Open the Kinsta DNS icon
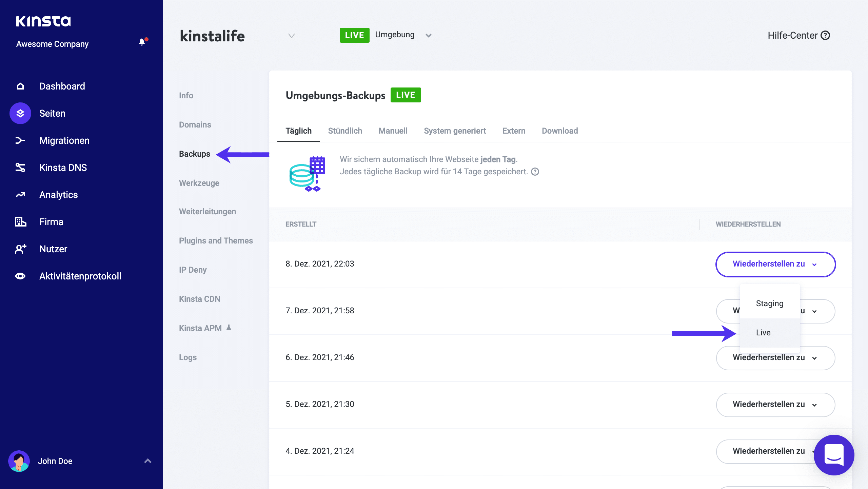This screenshot has width=868, height=489. pos(20,167)
